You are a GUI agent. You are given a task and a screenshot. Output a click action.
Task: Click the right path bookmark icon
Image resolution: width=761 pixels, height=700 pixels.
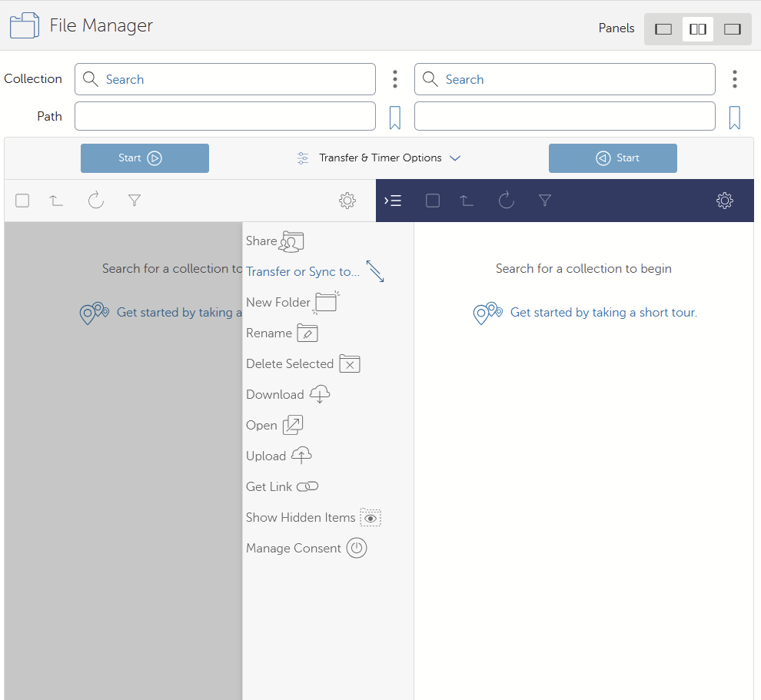(734, 118)
